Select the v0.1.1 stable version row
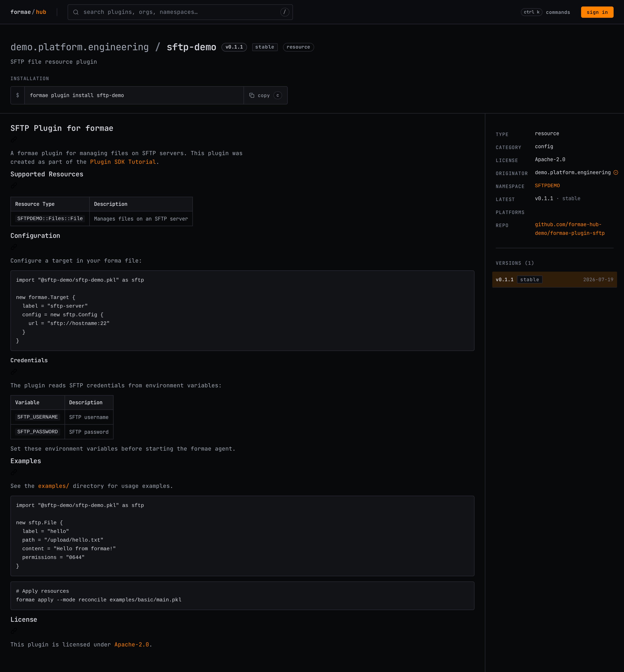 tap(554, 280)
